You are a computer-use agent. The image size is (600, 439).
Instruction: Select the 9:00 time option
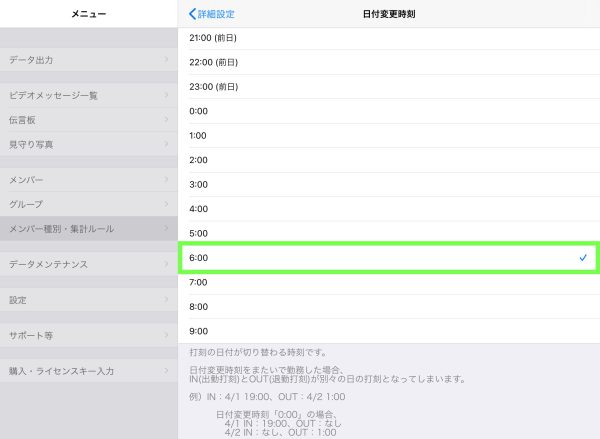(388, 331)
